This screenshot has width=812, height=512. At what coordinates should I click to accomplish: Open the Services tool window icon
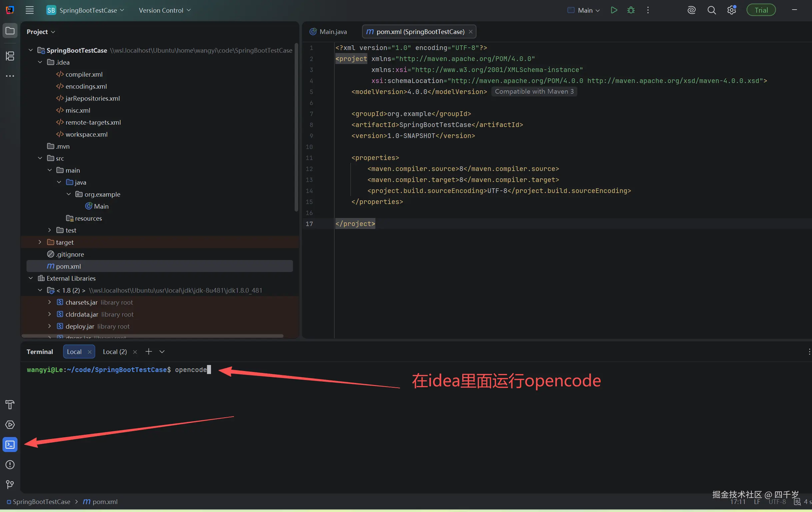click(x=10, y=425)
